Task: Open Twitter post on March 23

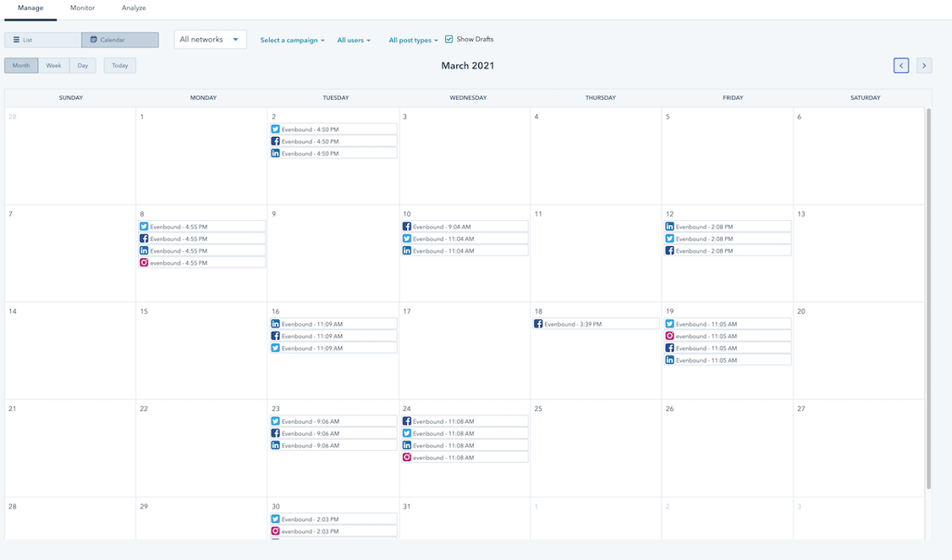Action: [333, 421]
